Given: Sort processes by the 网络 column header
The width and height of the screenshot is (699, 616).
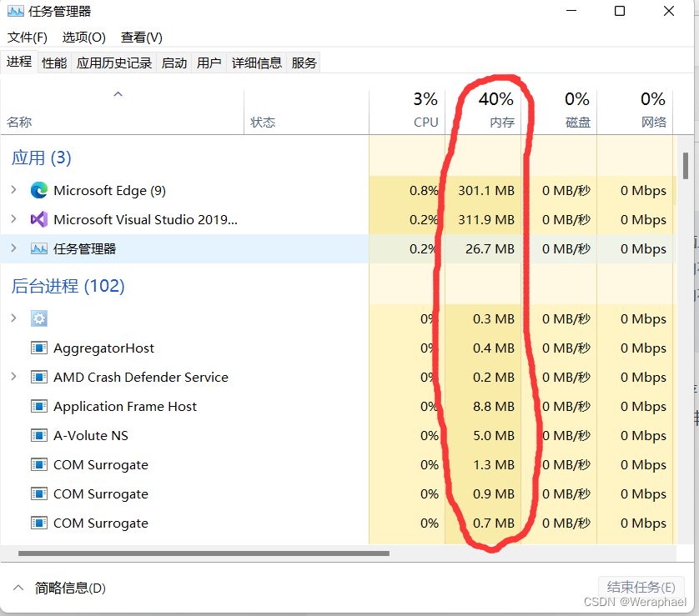Looking at the screenshot, I should [x=635, y=111].
